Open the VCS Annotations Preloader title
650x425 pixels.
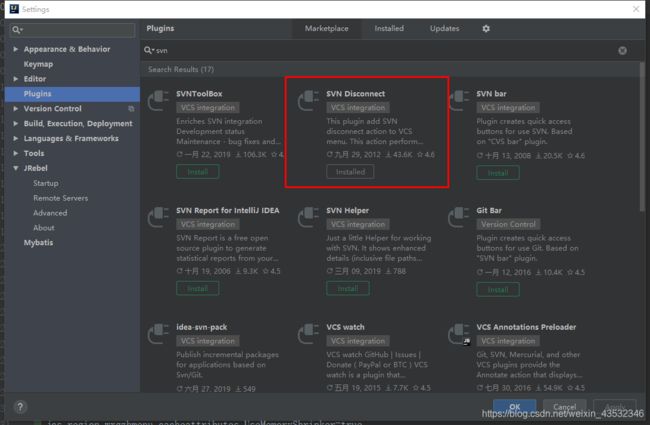click(526, 327)
